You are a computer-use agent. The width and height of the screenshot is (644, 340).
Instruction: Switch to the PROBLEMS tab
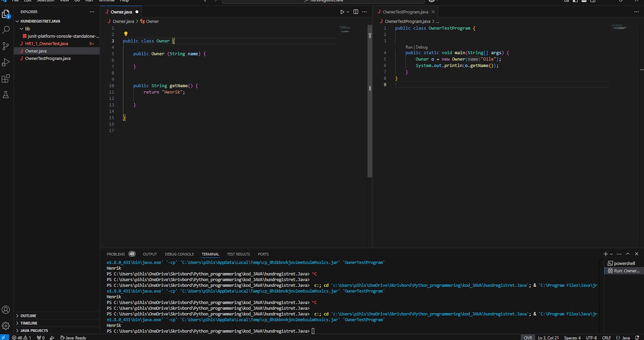click(116, 254)
